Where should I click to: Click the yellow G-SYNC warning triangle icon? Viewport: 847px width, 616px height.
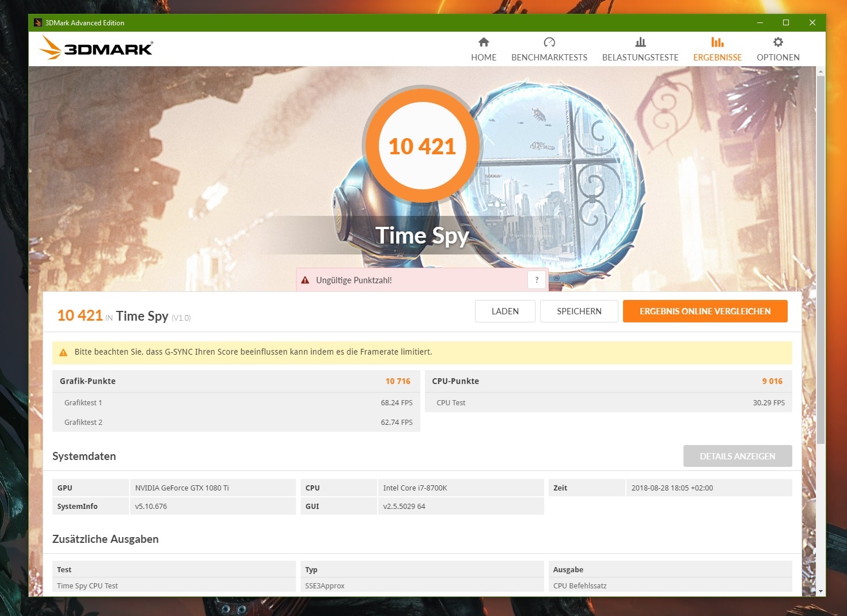(x=63, y=352)
